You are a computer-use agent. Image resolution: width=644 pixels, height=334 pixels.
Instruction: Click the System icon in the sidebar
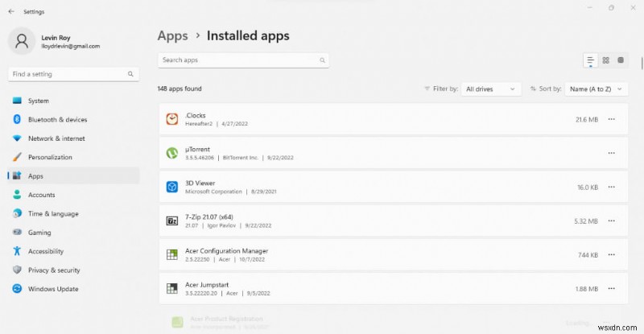pos(17,101)
